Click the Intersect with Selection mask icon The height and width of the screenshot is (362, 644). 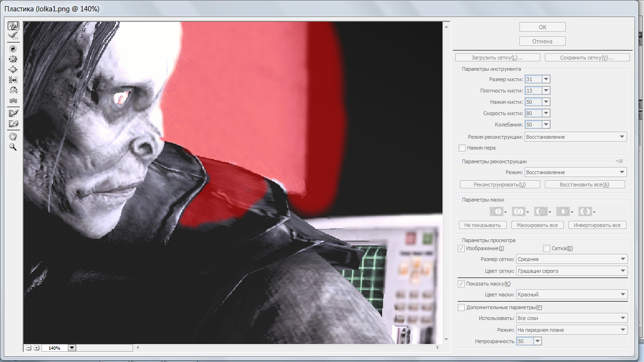[x=564, y=211]
